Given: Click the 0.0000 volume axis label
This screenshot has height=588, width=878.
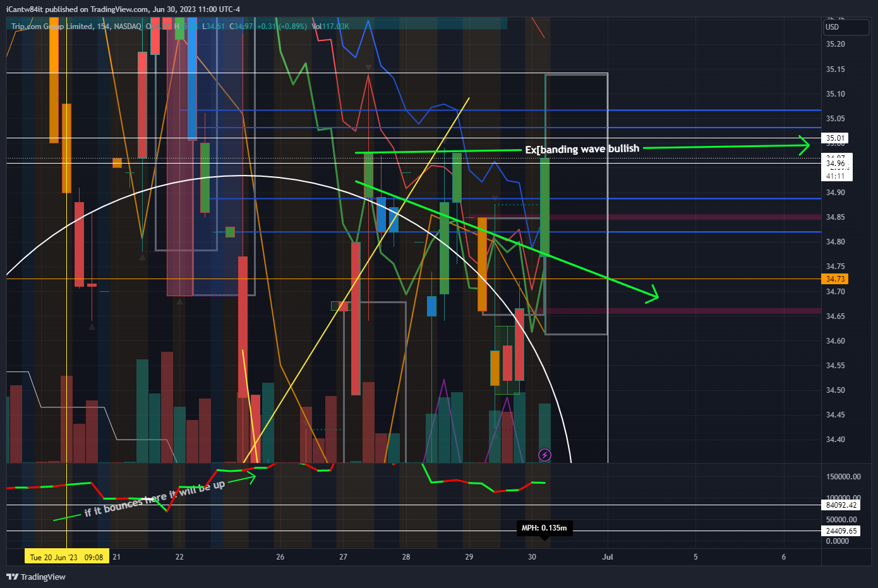Looking at the screenshot, I should (x=838, y=541).
